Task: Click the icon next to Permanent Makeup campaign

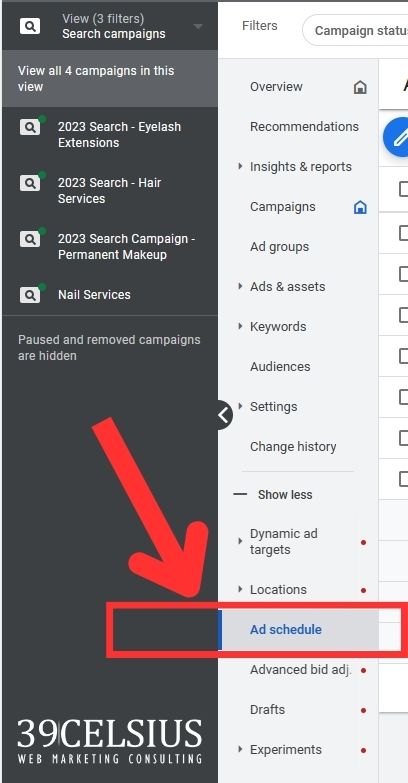Action: pyautogui.click(x=30, y=239)
